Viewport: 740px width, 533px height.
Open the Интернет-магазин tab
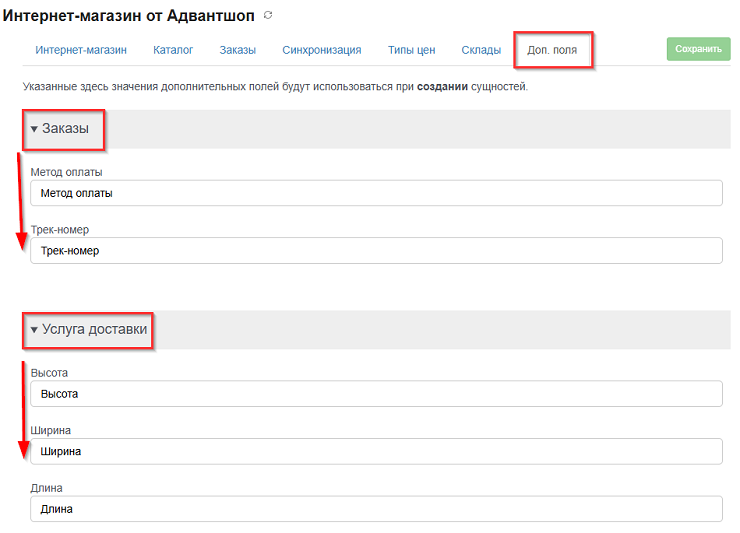coord(81,50)
